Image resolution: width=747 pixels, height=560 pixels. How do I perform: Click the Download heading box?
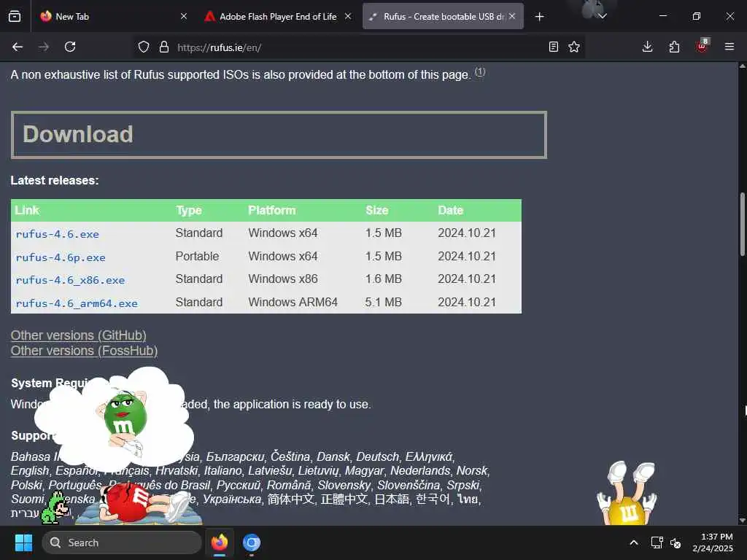[279, 135]
